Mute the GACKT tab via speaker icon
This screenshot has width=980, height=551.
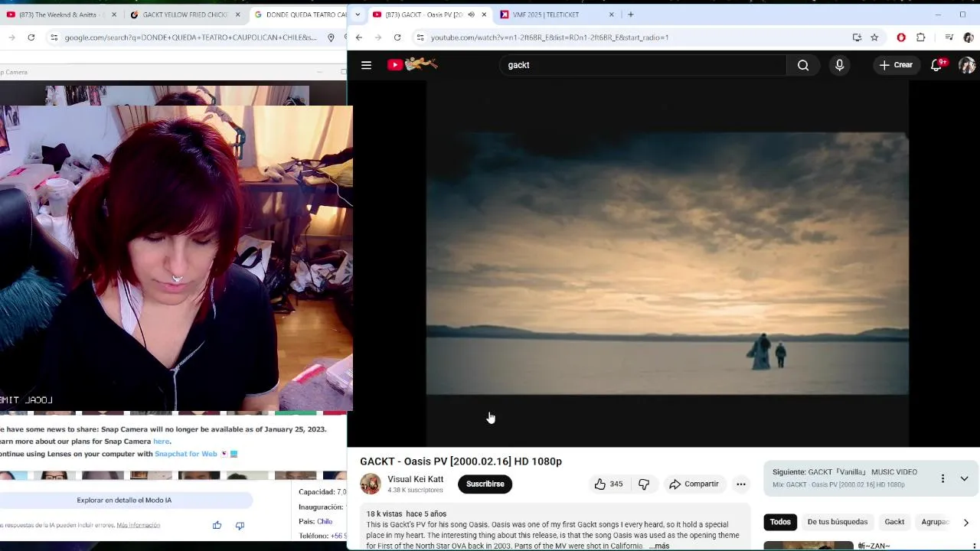pyautogui.click(x=471, y=15)
